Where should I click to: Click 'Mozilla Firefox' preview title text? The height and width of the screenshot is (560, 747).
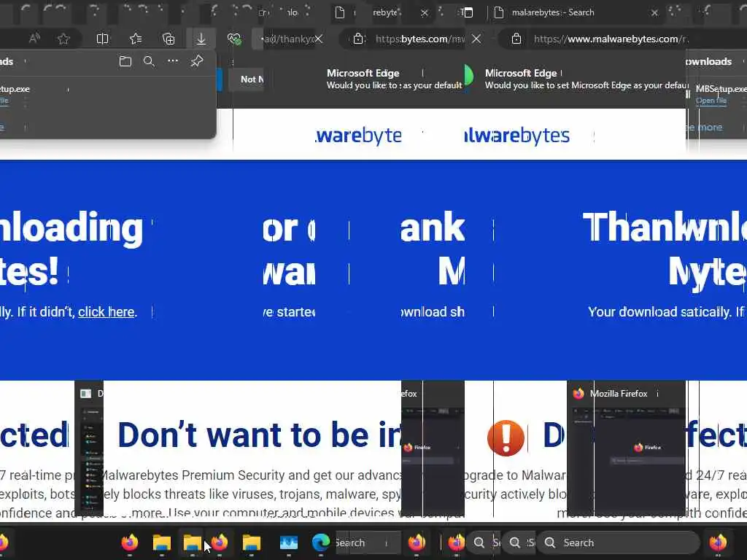tap(619, 394)
